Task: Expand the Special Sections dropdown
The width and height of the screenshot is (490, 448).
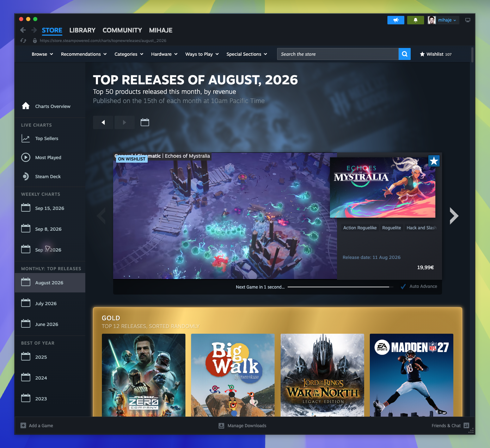Action: [x=247, y=54]
